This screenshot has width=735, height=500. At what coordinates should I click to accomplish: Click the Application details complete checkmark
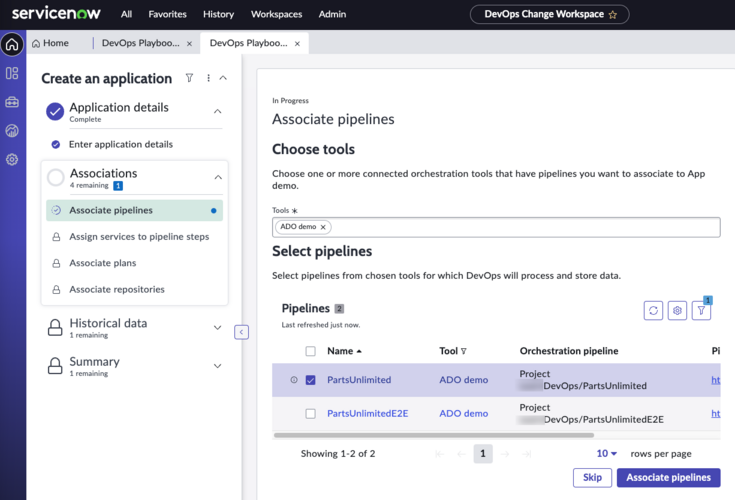pos(55,112)
